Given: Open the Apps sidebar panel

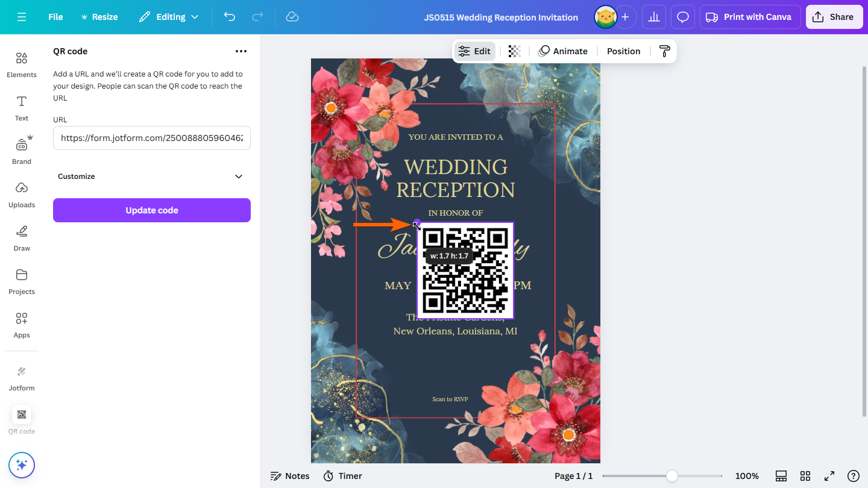Looking at the screenshot, I should [x=22, y=325].
